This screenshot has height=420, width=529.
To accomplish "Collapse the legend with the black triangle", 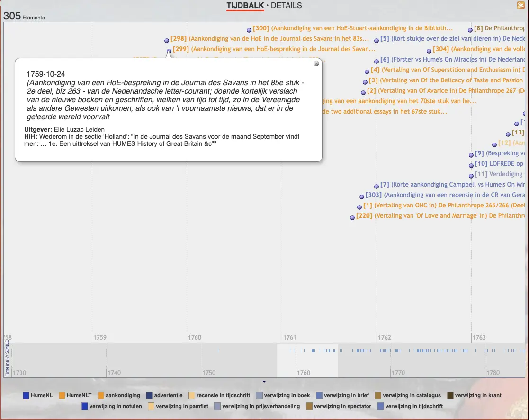I will tap(264, 381).
